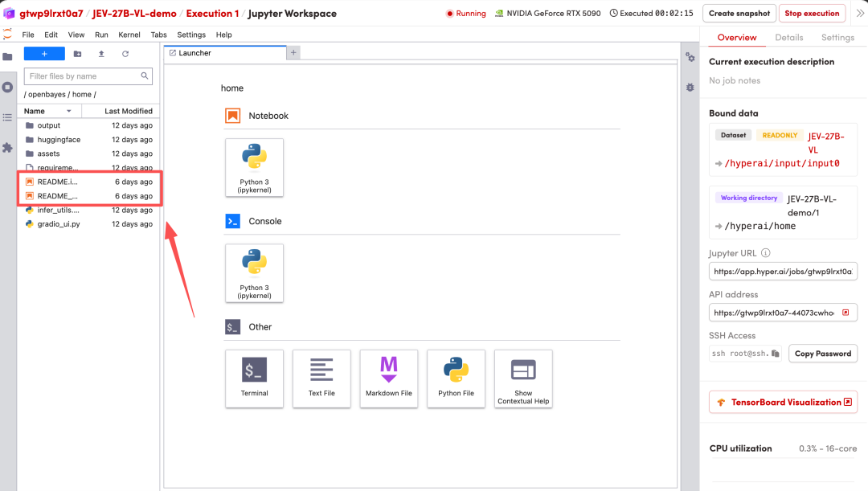Select the Launcher tab

(225, 52)
